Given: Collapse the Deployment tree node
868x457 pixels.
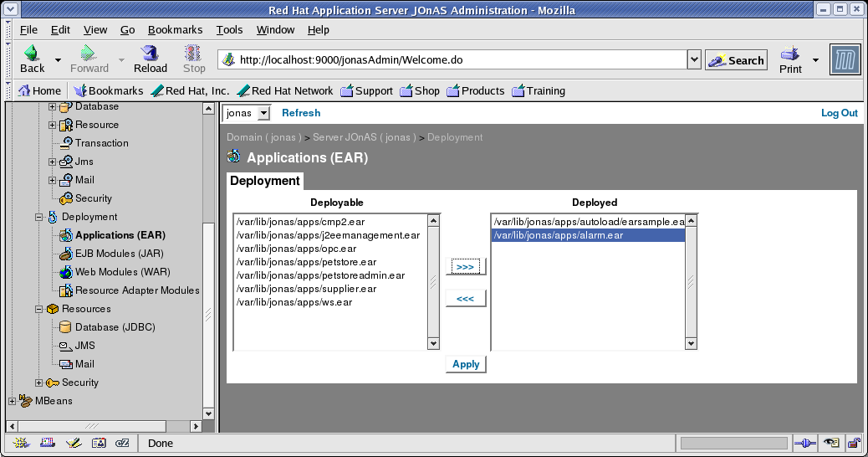Looking at the screenshot, I should point(38,217).
